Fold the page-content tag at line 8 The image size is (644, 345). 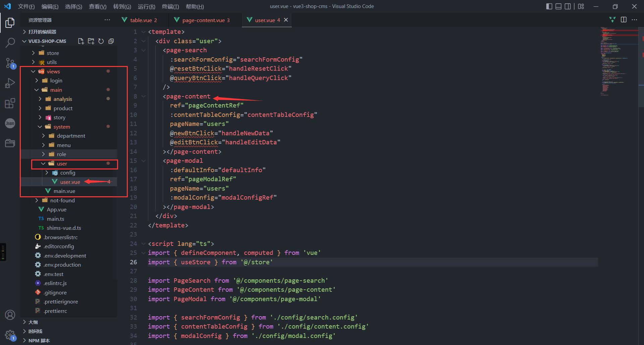144,96
